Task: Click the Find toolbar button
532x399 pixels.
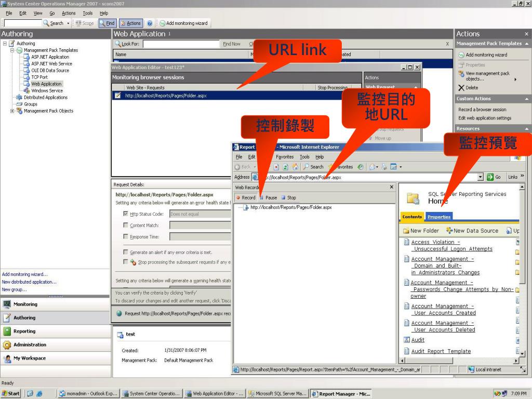Action: tap(107, 23)
